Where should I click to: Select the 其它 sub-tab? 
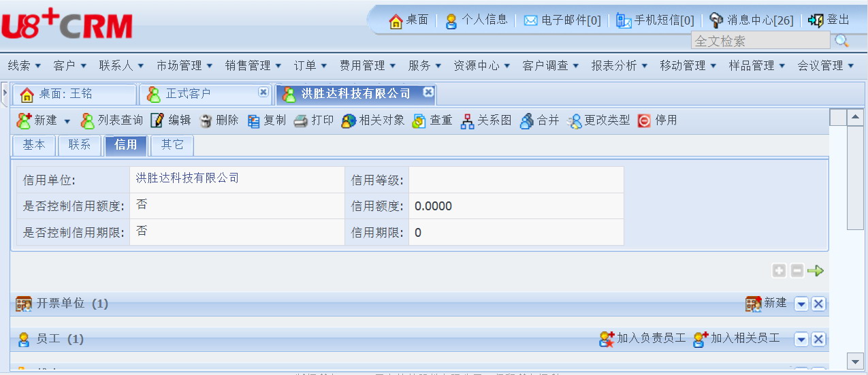point(172,145)
